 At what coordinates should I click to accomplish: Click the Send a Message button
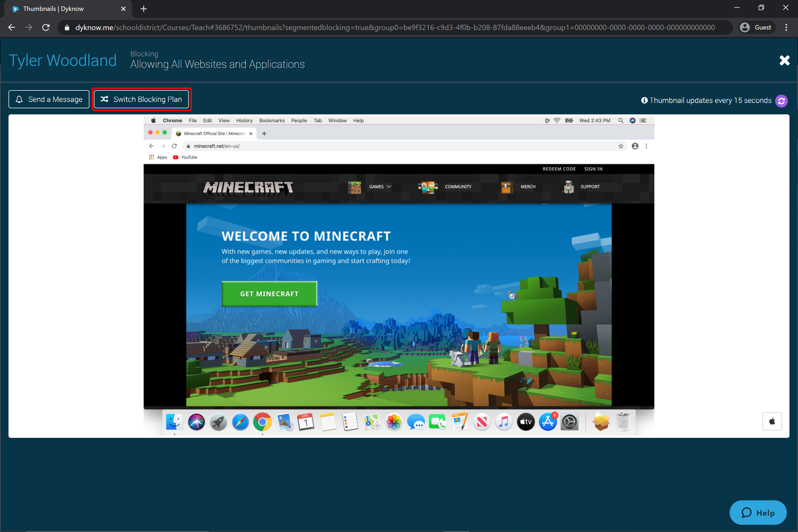[49, 99]
